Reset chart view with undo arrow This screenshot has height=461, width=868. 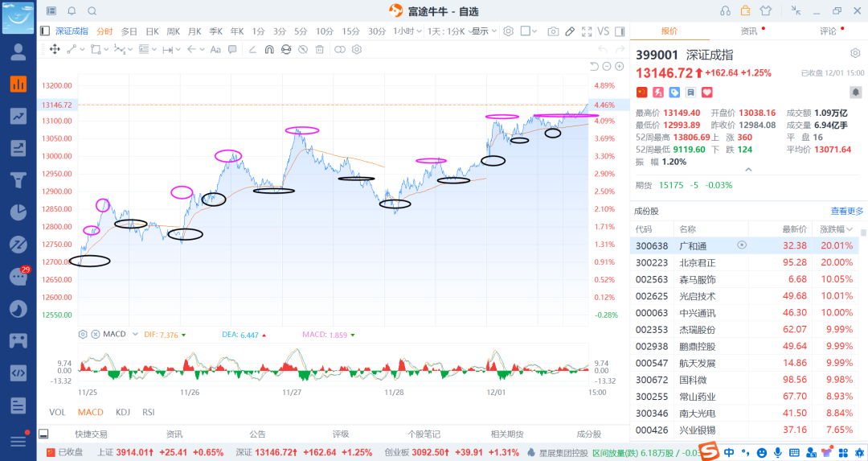tap(594, 67)
